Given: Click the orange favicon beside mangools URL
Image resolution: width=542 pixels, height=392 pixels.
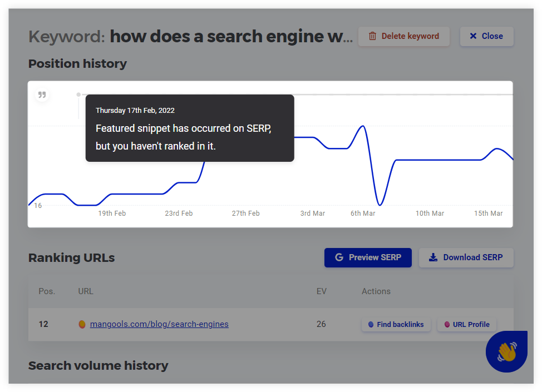Looking at the screenshot, I should click(82, 324).
